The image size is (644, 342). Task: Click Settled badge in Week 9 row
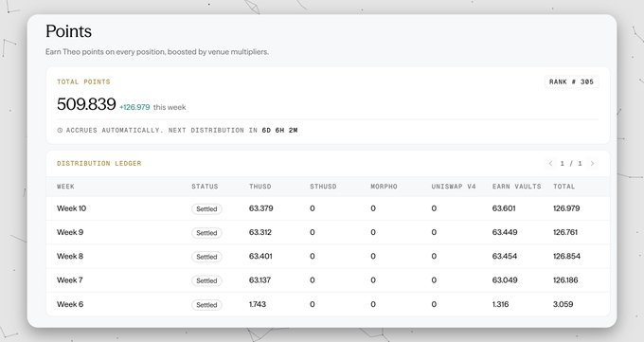(206, 233)
